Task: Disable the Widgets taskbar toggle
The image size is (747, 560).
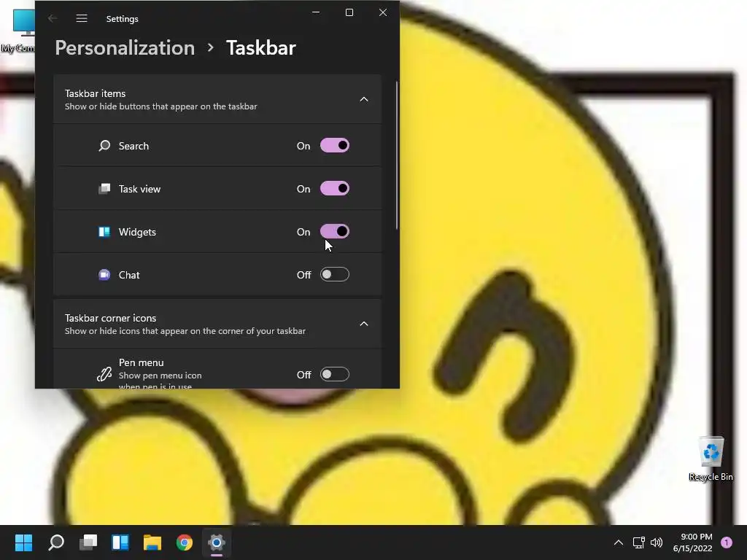Action: click(x=334, y=231)
